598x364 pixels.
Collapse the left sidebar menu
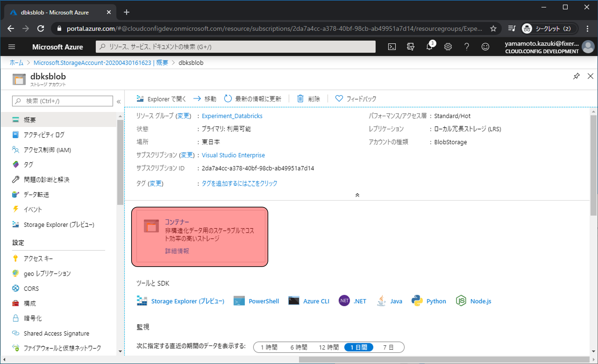coord(119,102)
